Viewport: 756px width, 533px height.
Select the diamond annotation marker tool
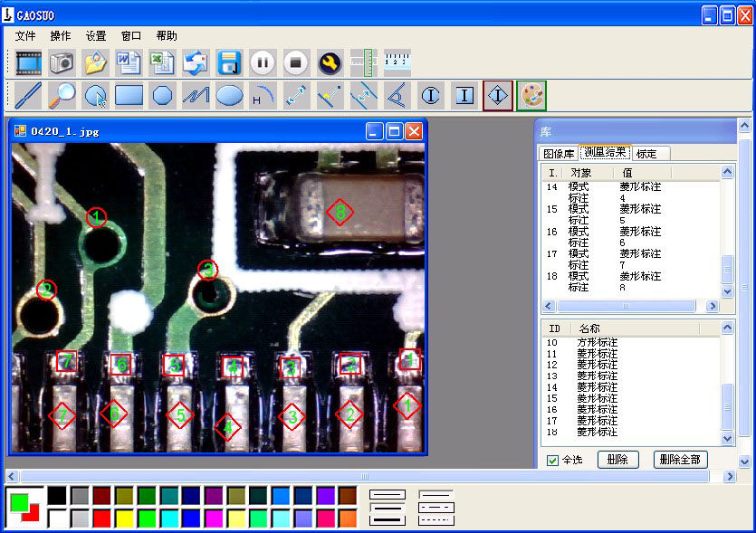coord(498,95)
